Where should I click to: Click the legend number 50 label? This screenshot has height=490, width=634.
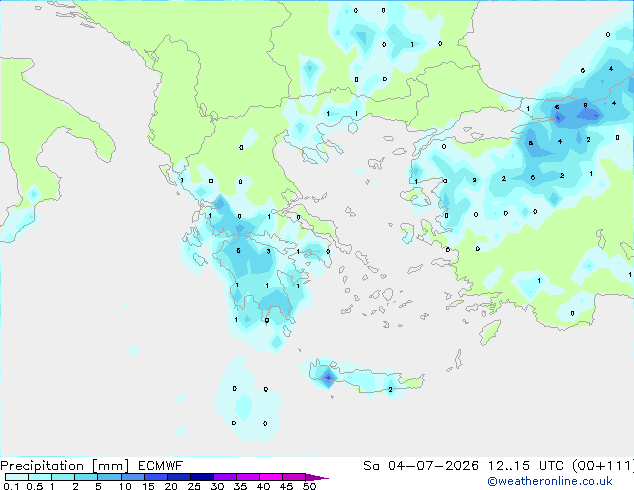tap(310, 486)
